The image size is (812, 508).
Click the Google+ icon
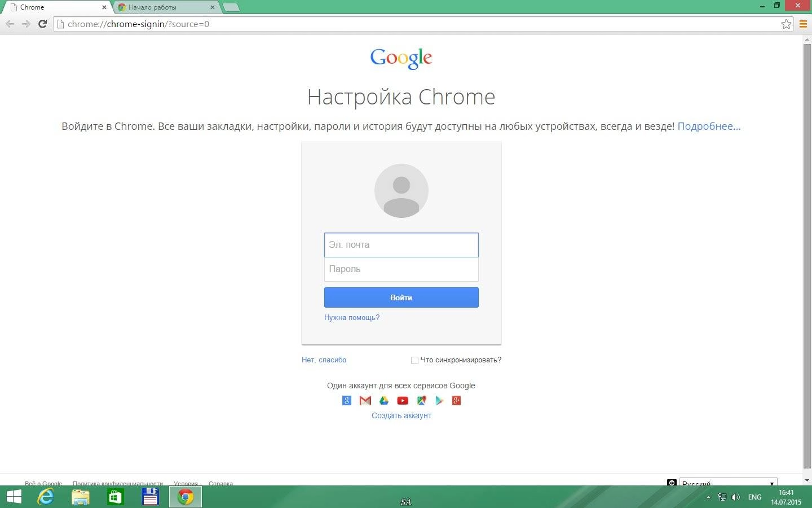click(x=457, y=401)
